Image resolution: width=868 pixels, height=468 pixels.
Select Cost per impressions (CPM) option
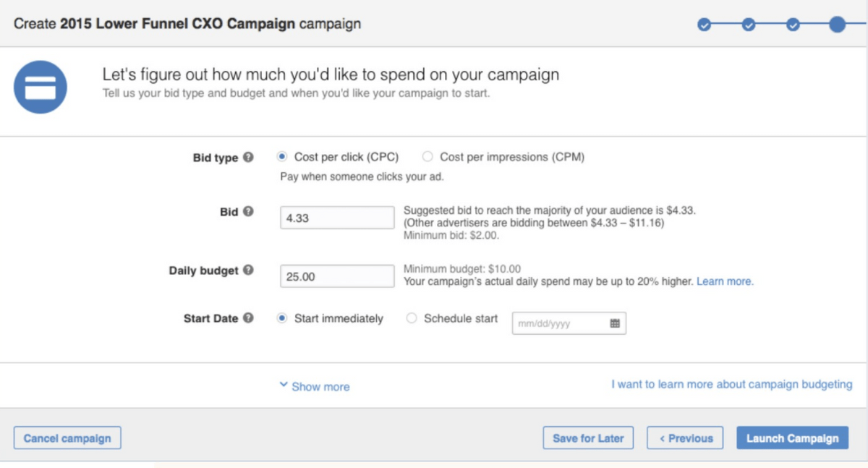[x=427, y=156]
